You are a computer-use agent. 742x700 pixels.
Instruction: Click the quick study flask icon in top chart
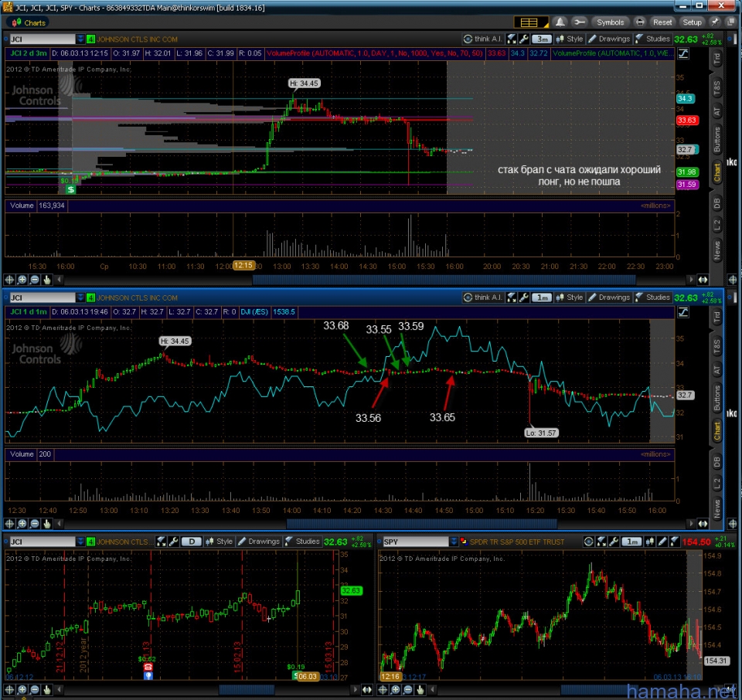(511, 39)
